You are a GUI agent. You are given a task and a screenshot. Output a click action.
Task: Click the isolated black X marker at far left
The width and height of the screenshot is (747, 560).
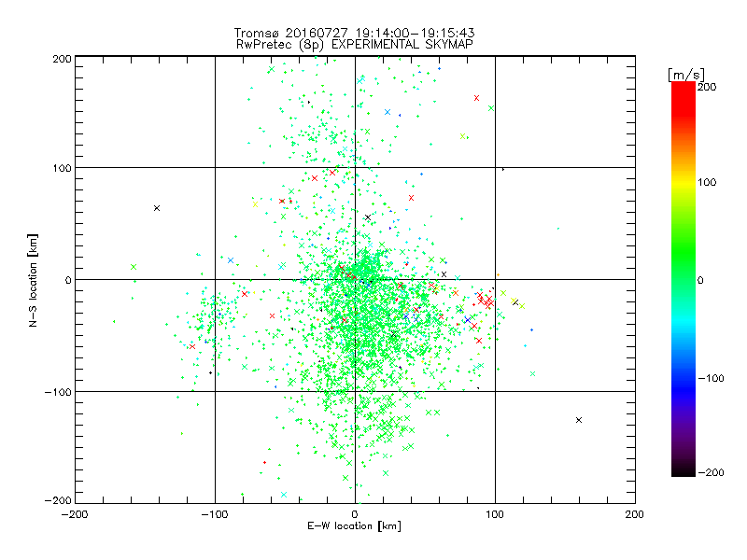tap(157, 208)
